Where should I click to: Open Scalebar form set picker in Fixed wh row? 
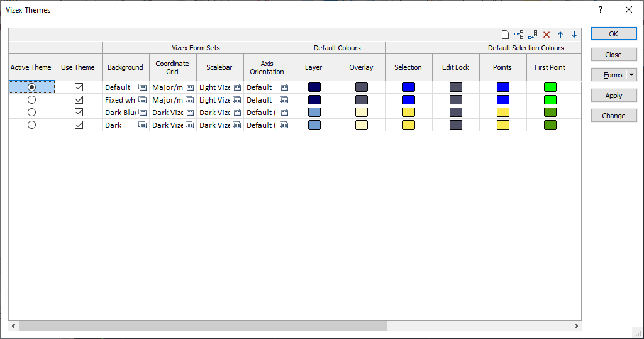click(236, 100)
